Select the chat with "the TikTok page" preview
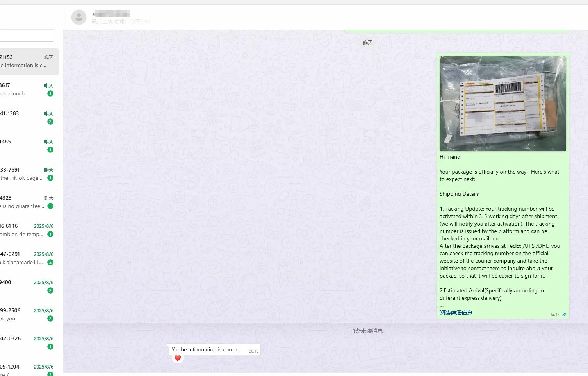The width and height of the screenshot is (588, 376). (21, 174)
